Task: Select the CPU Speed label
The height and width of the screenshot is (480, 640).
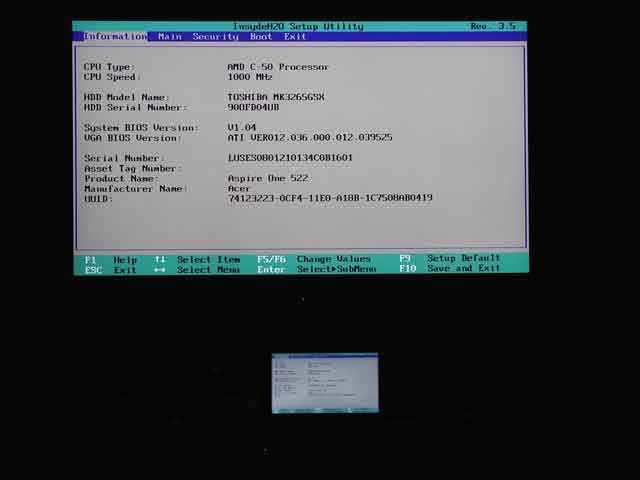Action: (x=112, y=77)
